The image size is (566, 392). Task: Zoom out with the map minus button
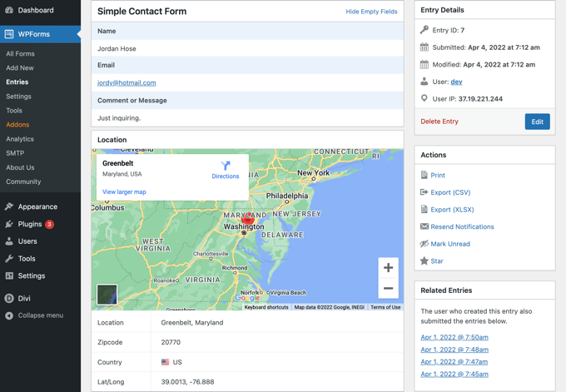(388, 288)
